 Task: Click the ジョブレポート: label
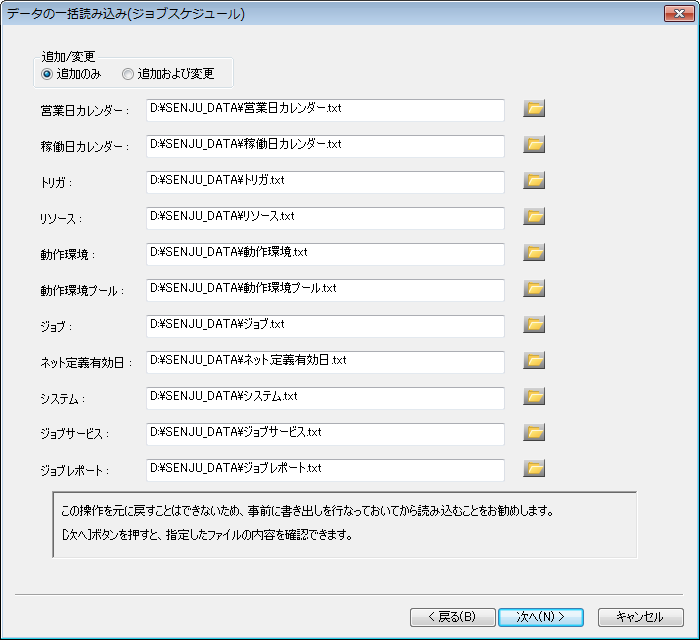click(75, 471)
